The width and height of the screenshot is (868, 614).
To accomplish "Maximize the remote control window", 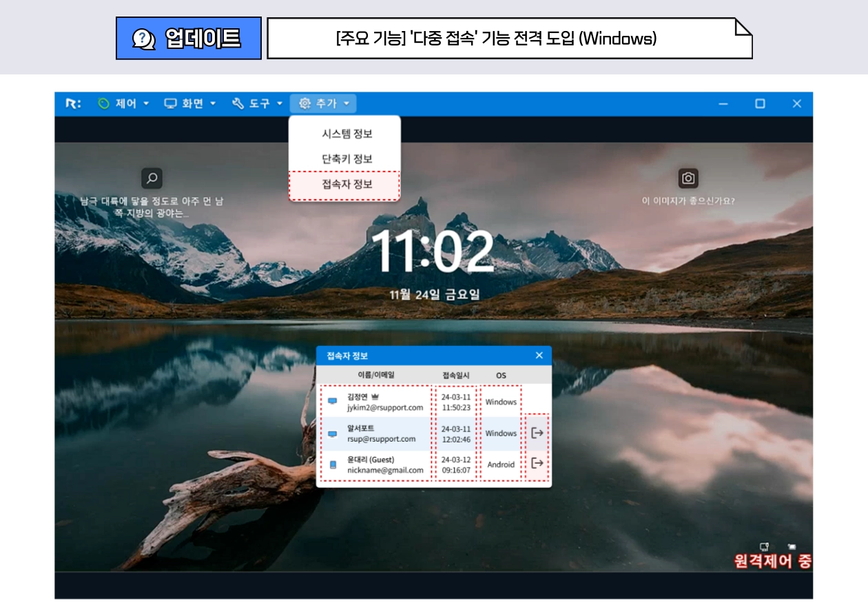I will (x=760, y=103).
